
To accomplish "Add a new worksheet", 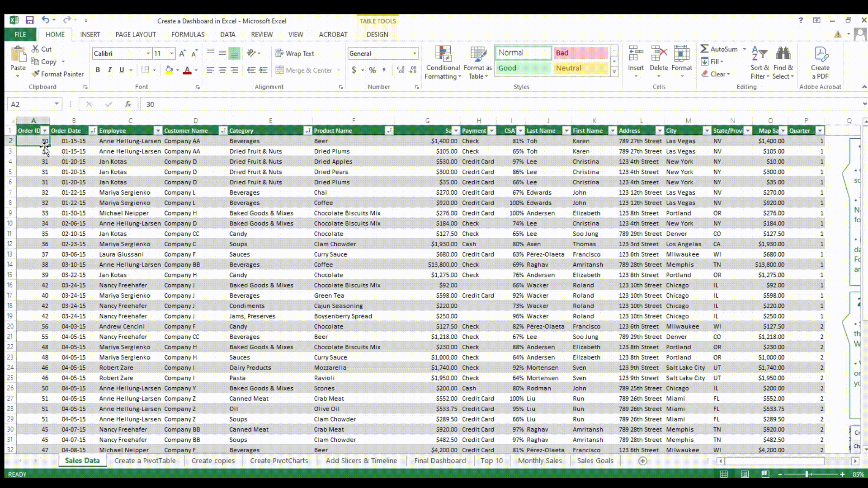I will (642, 461).
